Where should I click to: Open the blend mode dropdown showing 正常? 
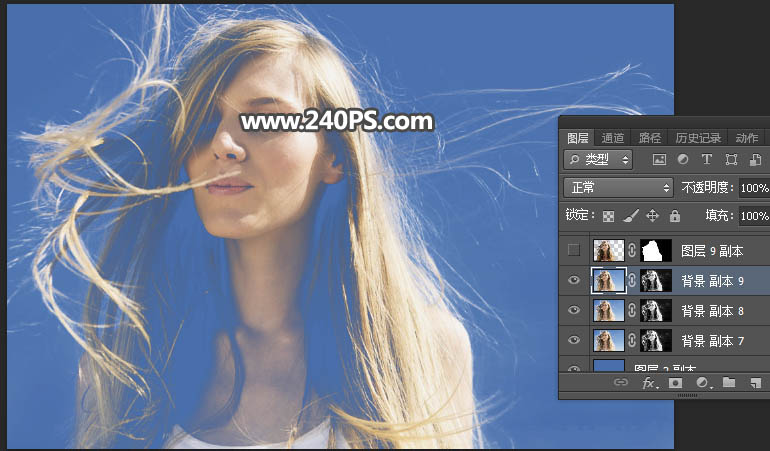[x=619, y=187]
